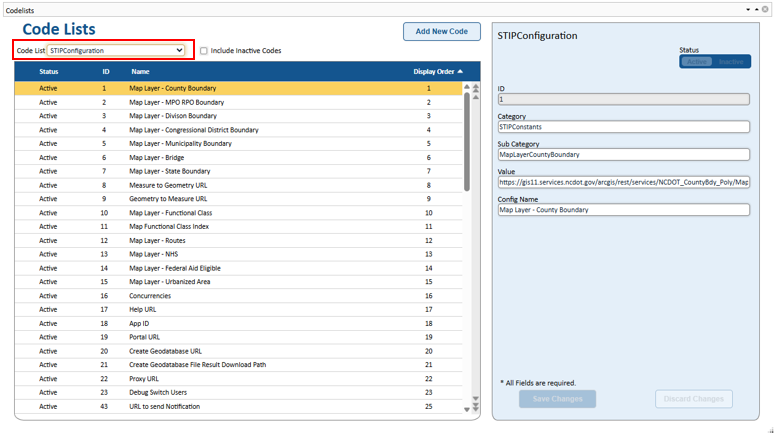Viewport: 774px width, 434px height.
Task: Click the ID cell showing 43
Action: pos(104,406)
